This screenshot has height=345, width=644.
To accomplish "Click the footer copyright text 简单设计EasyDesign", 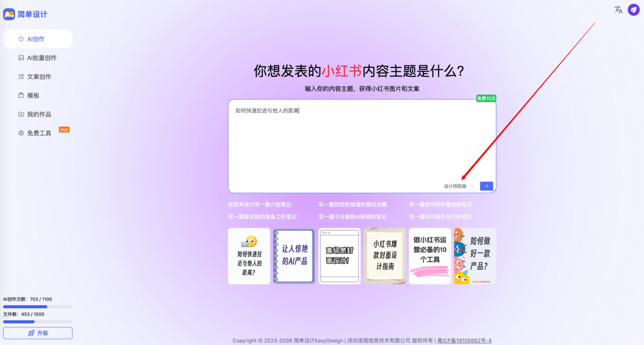I will click(318, 340).
